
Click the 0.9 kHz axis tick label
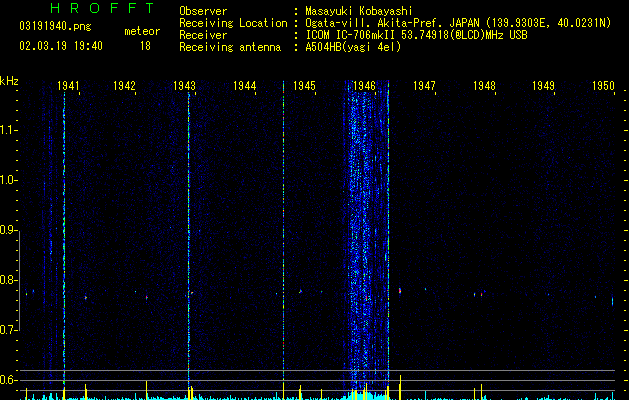(x=8, y=230)
